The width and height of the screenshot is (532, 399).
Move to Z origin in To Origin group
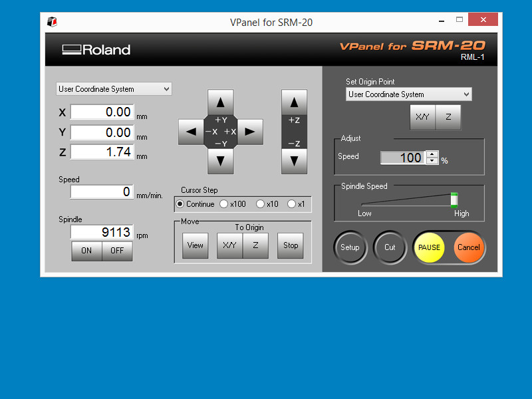click(255, 245)
